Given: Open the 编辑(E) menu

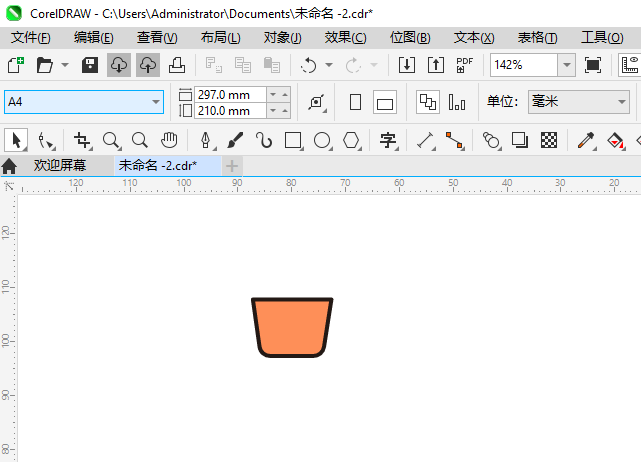Looking at the screenshot, I should (x=94, y=38).
